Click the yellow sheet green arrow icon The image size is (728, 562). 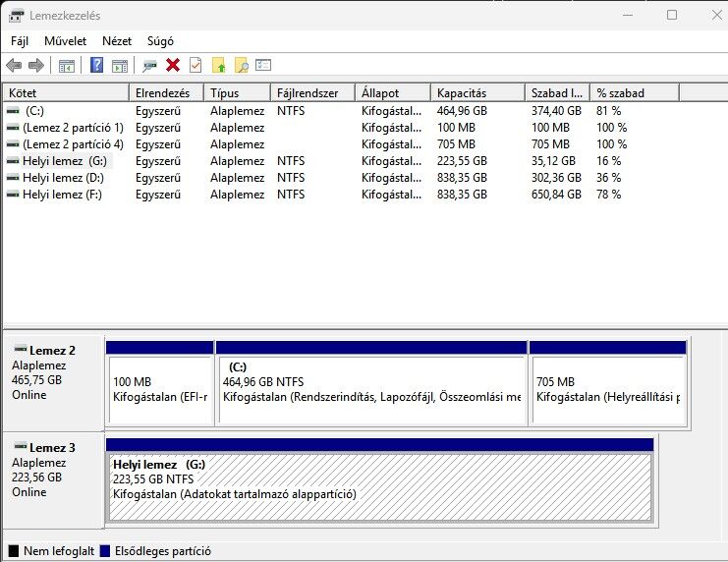click(x=219, y=66)
